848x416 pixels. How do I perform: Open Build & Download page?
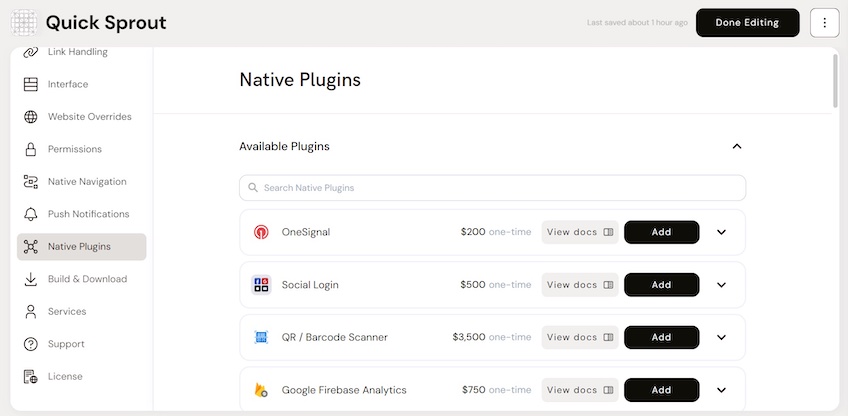(82, 279)
